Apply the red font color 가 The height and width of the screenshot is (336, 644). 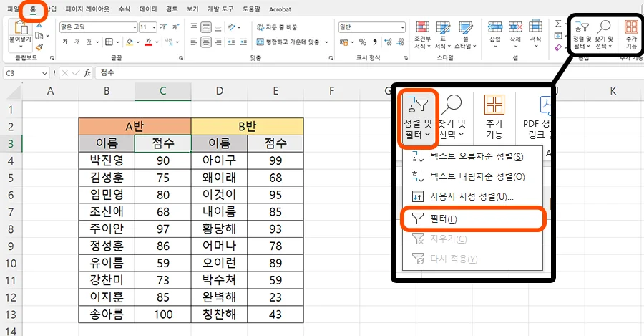149,42
